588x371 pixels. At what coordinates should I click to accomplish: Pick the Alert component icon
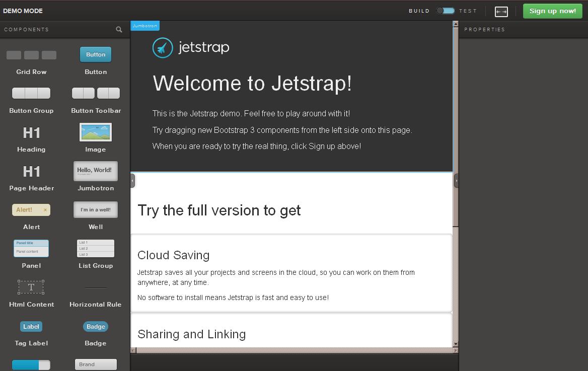[31, 210]
